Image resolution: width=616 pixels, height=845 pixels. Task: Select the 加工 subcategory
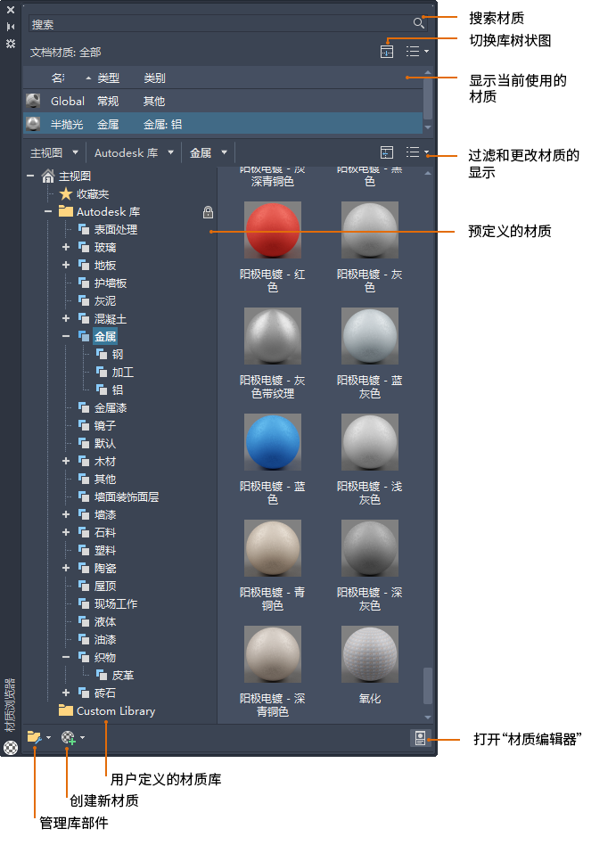(115, 372)
